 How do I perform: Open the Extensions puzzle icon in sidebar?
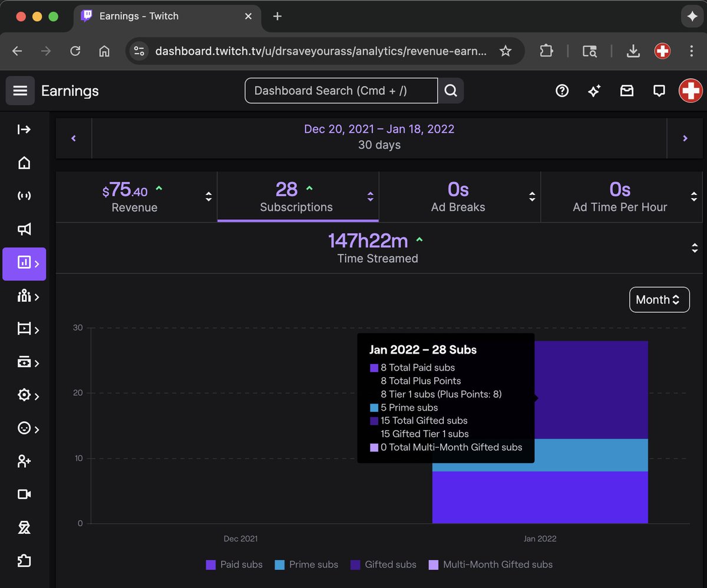click(24, 560)
